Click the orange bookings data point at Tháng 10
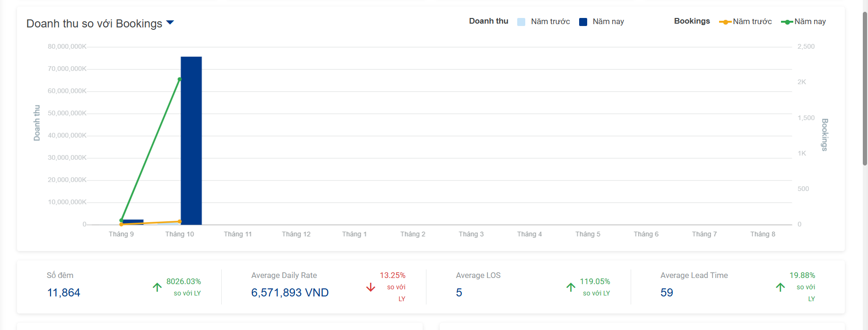 click(x=180, y=221)
